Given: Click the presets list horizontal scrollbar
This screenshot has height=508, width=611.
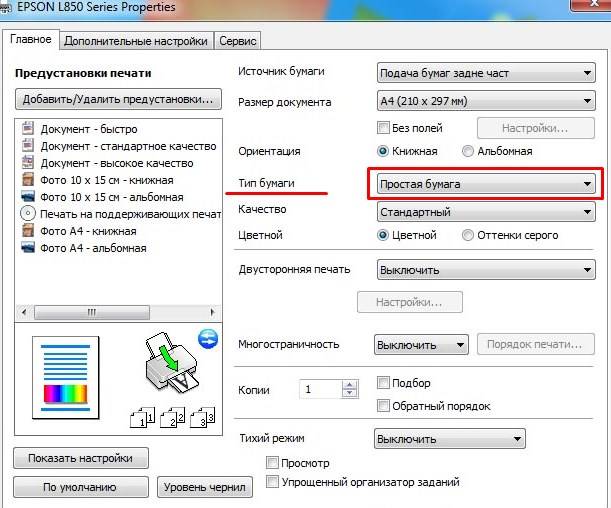Looking at the screenshot, I should tap(120, 311).
